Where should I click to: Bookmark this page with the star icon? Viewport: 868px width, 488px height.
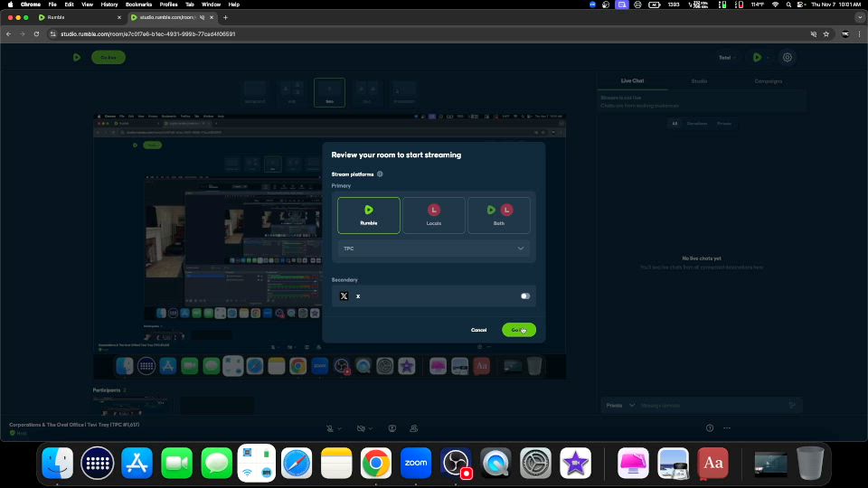point(826,34)
